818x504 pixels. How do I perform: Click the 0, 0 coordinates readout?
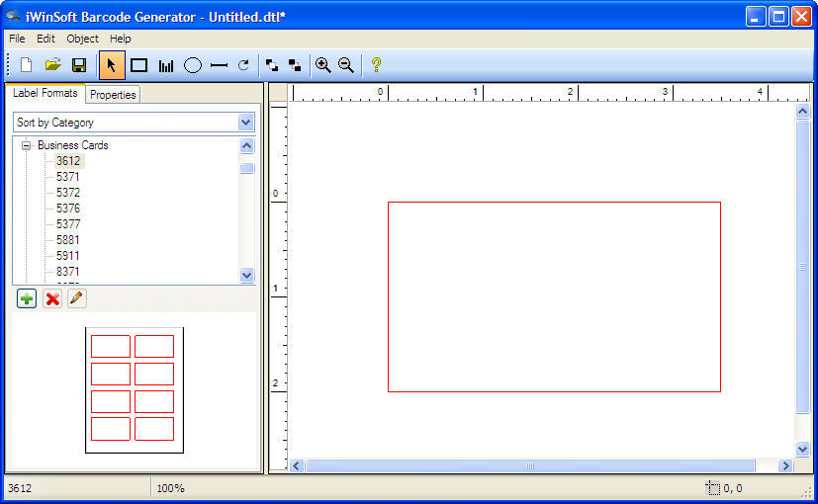click(x=733, y=488)
